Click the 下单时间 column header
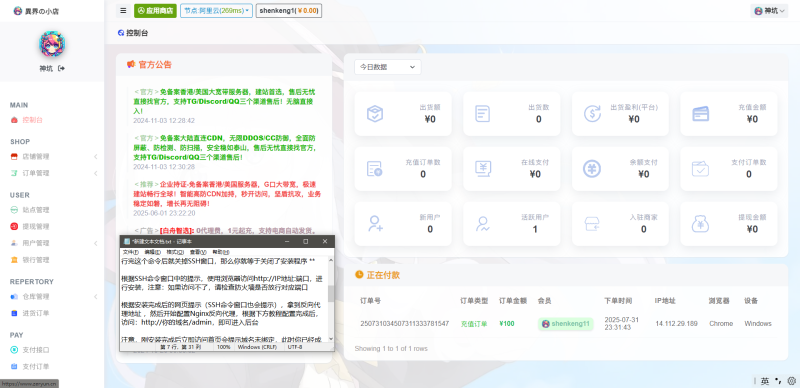 618,301
